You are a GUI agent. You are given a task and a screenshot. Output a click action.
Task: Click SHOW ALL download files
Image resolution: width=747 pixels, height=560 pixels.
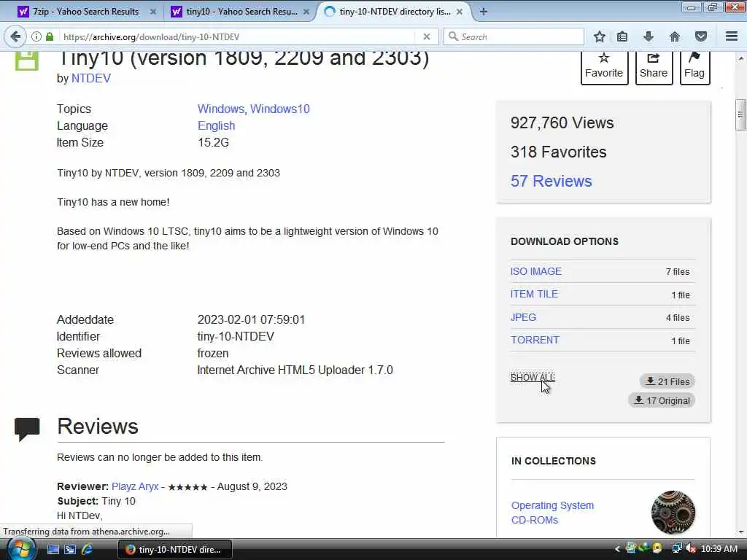[532, 378]
